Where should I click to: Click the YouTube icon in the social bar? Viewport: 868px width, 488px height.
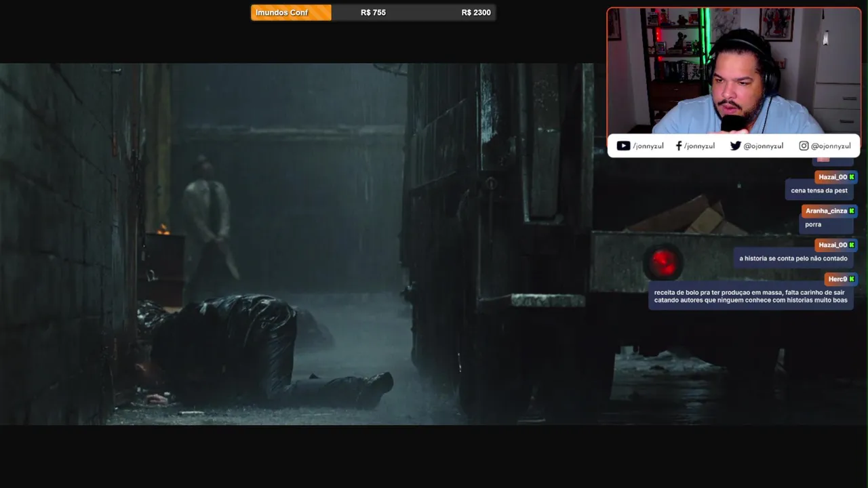[x=623, y=146]
